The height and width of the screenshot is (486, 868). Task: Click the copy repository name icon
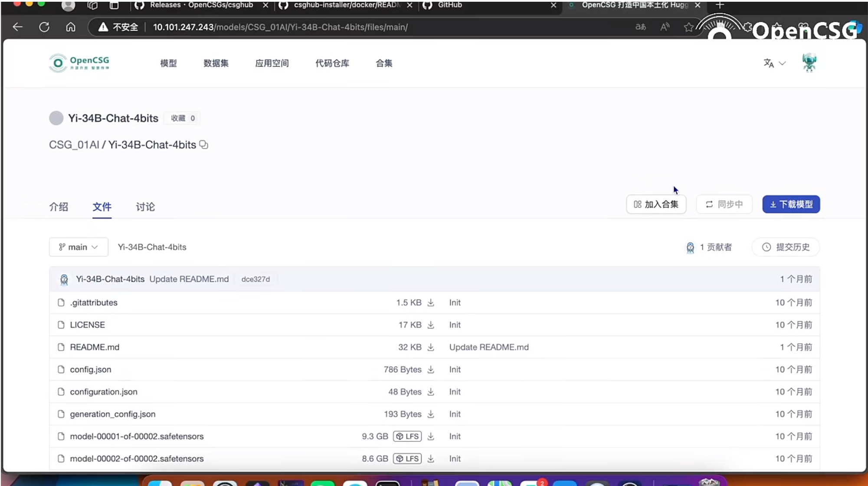tap(203, 144)
